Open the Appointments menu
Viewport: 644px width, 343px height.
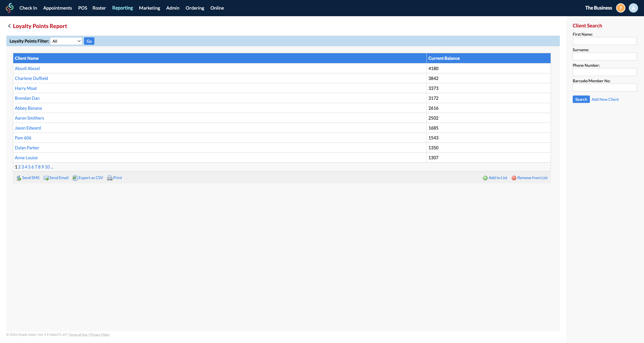coord(57,8)
